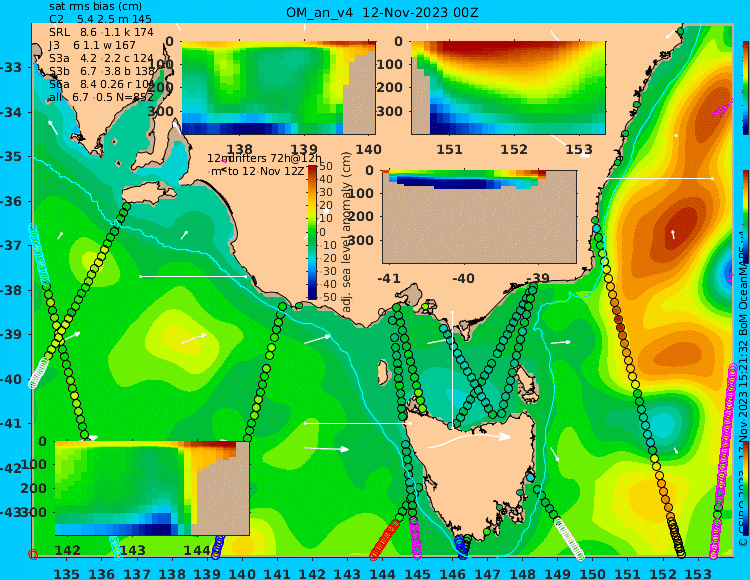Click the longitude axis label 135
Viewport: 750px width, 580px height.
[x=66, y=573]
